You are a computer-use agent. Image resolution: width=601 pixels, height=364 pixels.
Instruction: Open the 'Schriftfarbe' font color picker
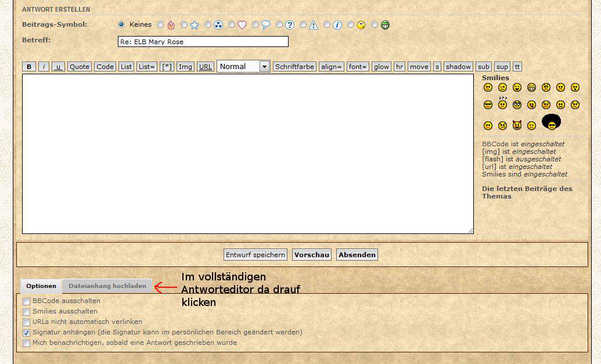[x=294, y=67]
